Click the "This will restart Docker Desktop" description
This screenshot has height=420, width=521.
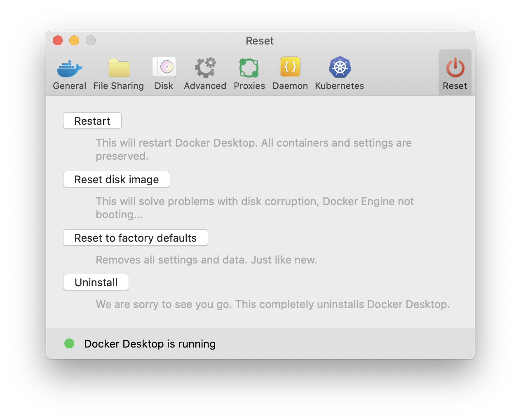[254, 149]
